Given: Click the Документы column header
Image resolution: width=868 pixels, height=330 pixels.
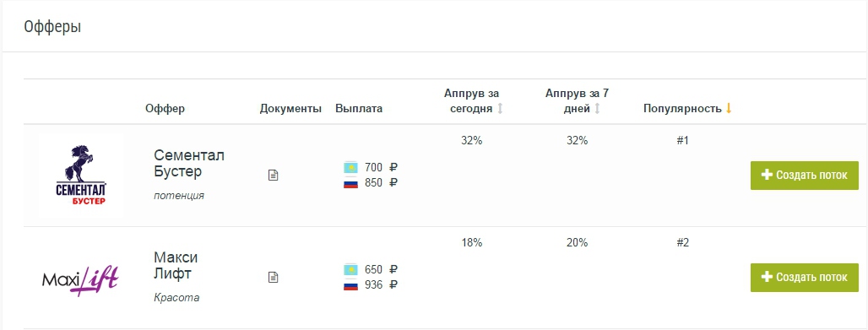Looking at the screenshot, I should (290, 109).
